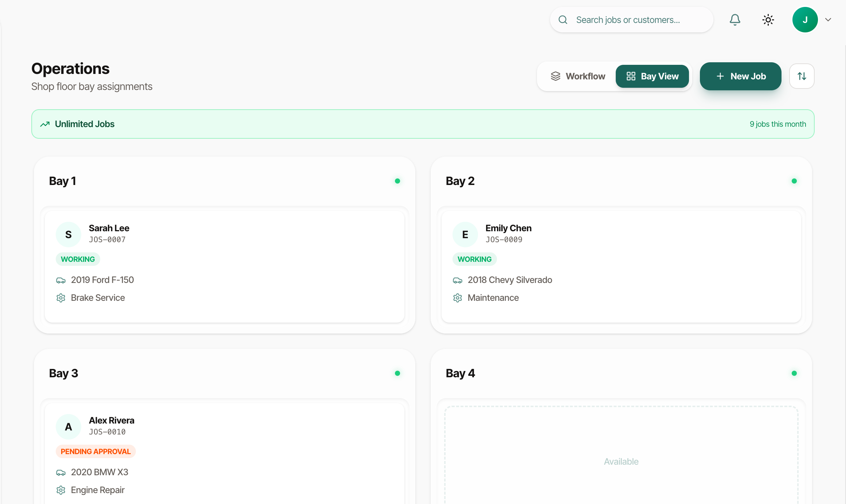Select the Bay View tab

tap(652, 76)
